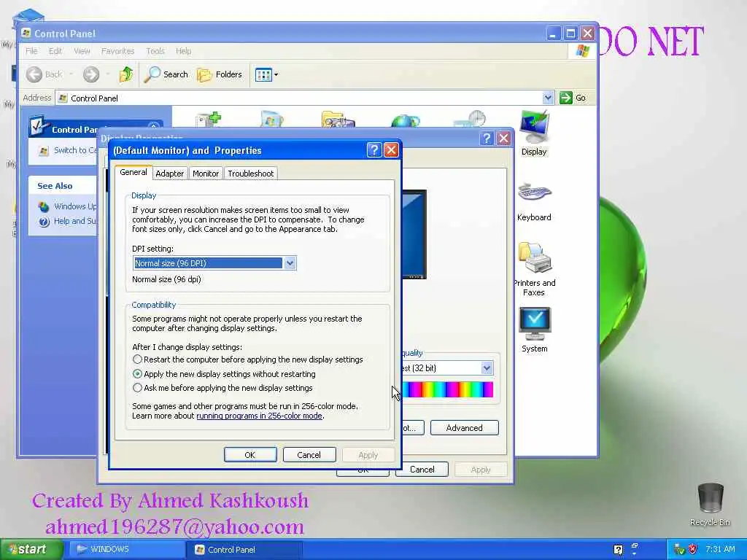The image size is (747, 560).
Task: Maximize the Control Panel window
Action: [x=570, y=34]
